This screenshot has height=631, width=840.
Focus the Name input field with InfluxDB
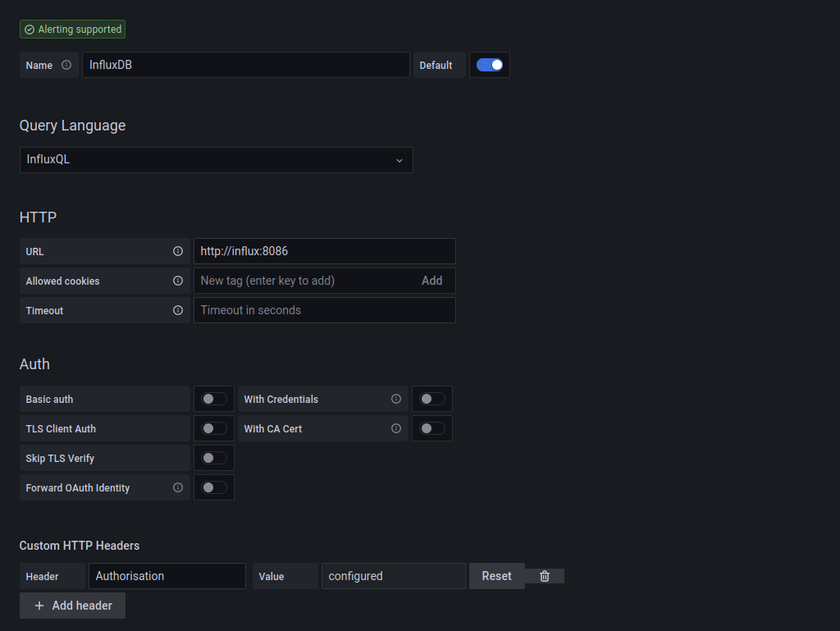click(246, 65)
